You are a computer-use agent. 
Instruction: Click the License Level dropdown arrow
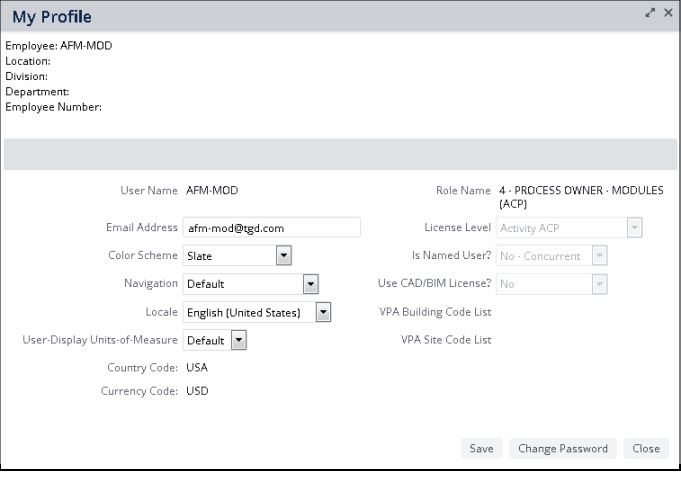point(635,228)
